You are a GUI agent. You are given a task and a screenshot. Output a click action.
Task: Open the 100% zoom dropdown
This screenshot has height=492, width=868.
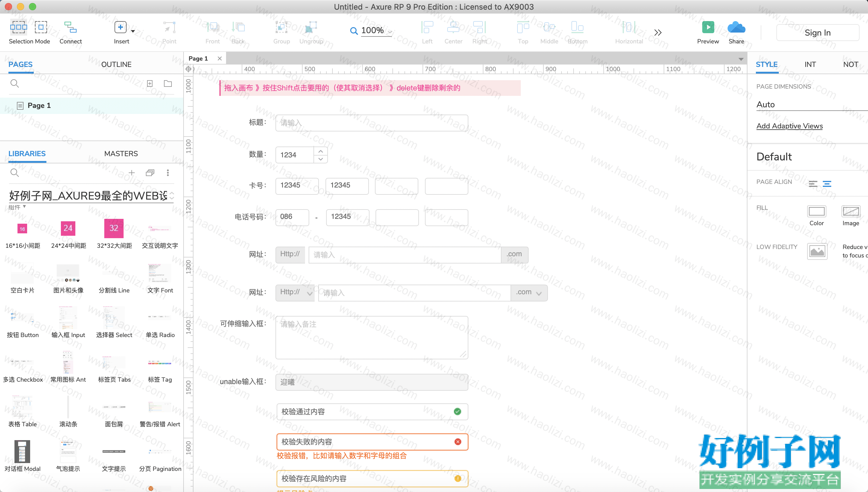pos(390,31)
